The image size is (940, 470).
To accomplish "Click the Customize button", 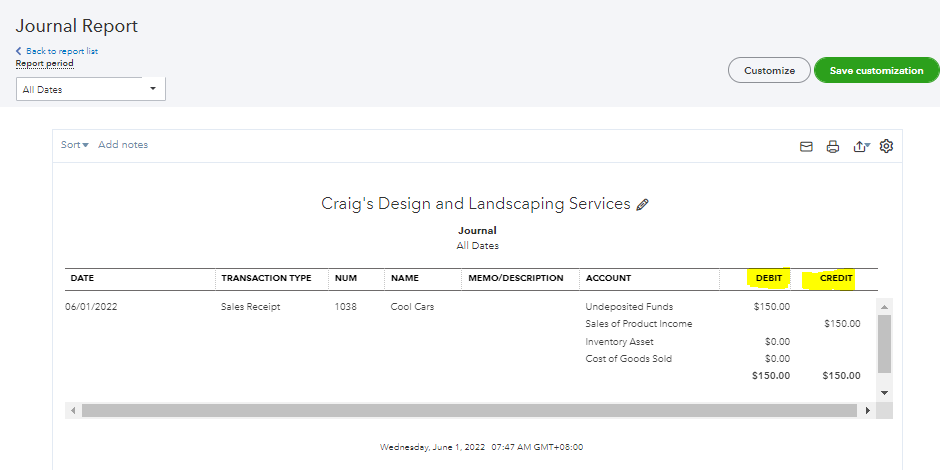I will pos(769,71).
